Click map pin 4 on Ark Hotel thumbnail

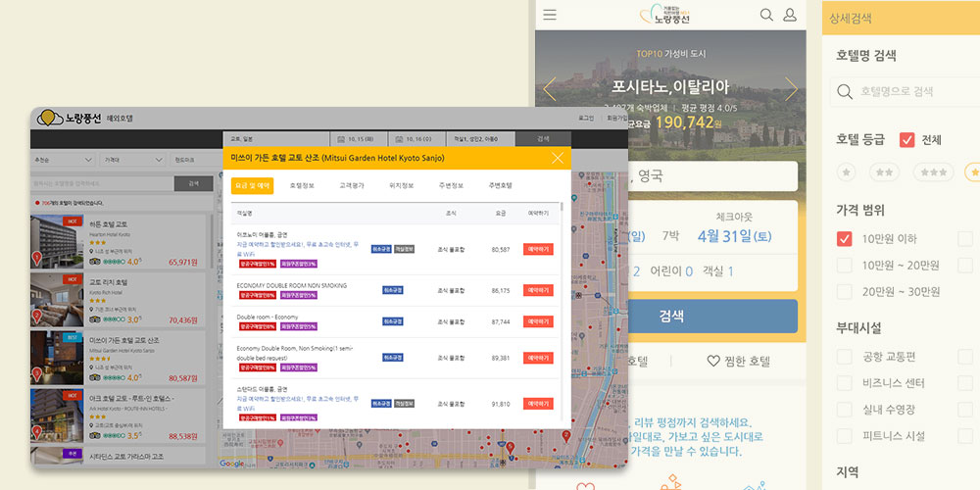37,431
